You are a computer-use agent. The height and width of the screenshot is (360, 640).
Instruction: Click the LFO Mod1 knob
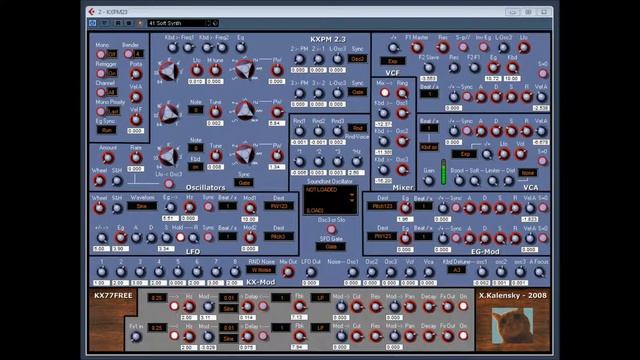tap(250, 208)
